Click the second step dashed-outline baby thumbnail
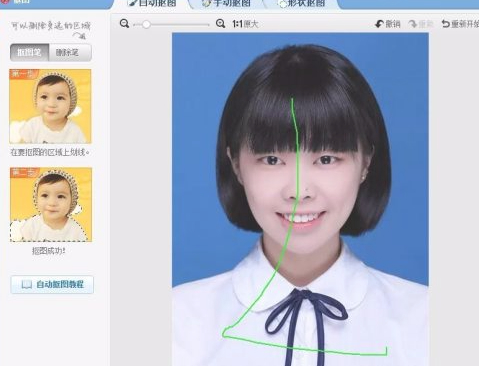 pyautogui.click(x=51, y=204)
